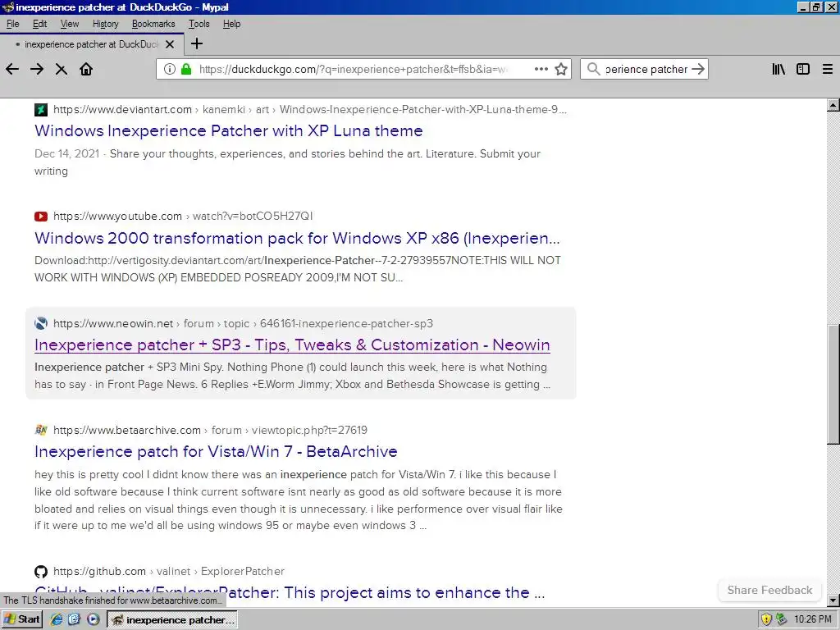Open the hamburger application menu
This screenshot has width=840, height=630.
828,69
